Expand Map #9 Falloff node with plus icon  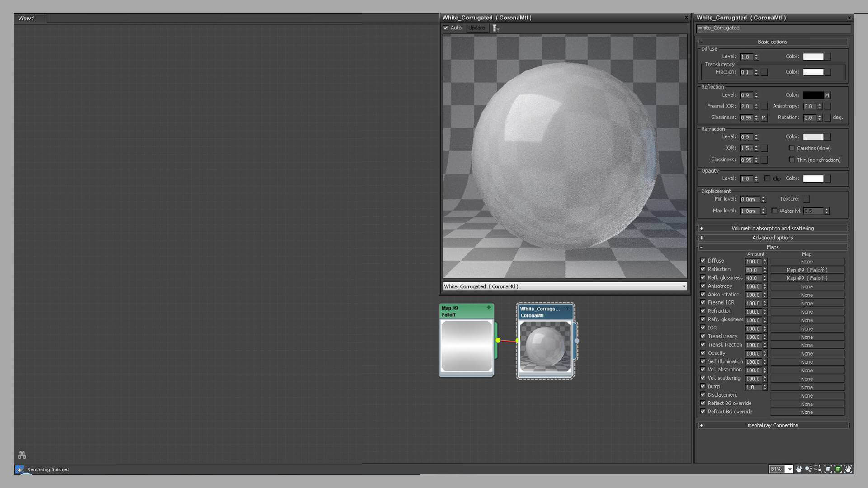pyautogui.click(x=489, y=307)
